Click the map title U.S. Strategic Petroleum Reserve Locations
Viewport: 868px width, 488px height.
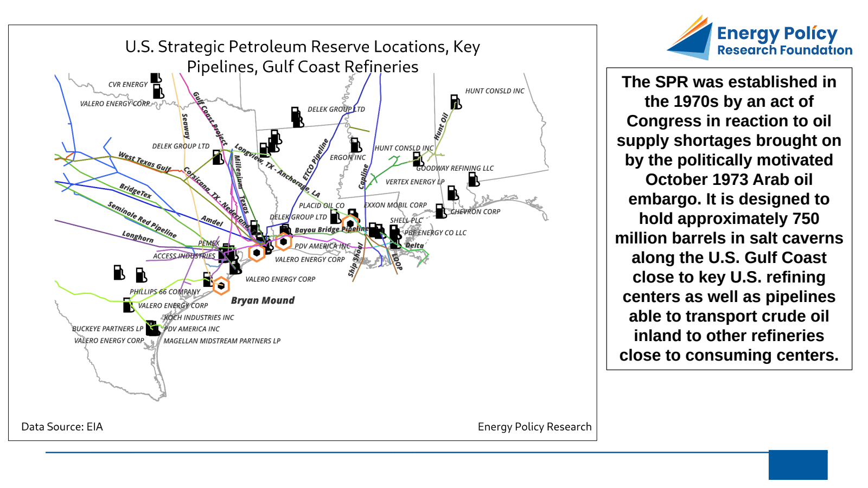point(303,56)
